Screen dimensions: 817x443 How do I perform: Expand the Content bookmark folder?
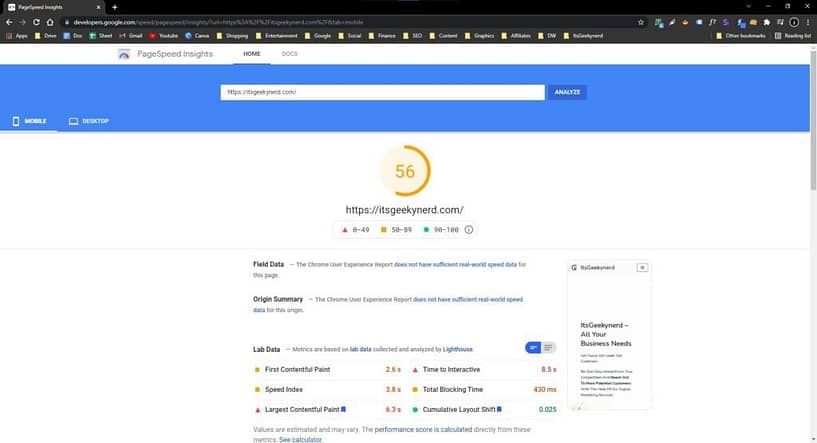point(443,36)
